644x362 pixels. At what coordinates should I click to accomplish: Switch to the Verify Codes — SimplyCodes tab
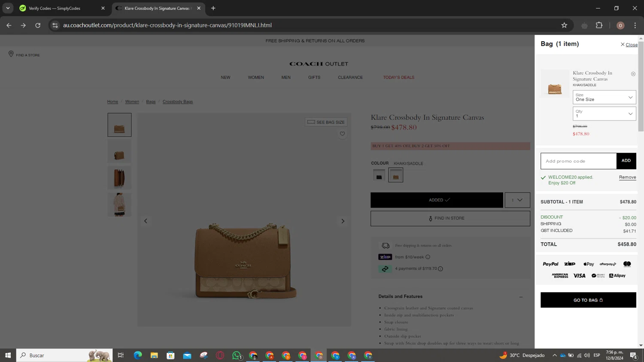(x=62, y=8)
